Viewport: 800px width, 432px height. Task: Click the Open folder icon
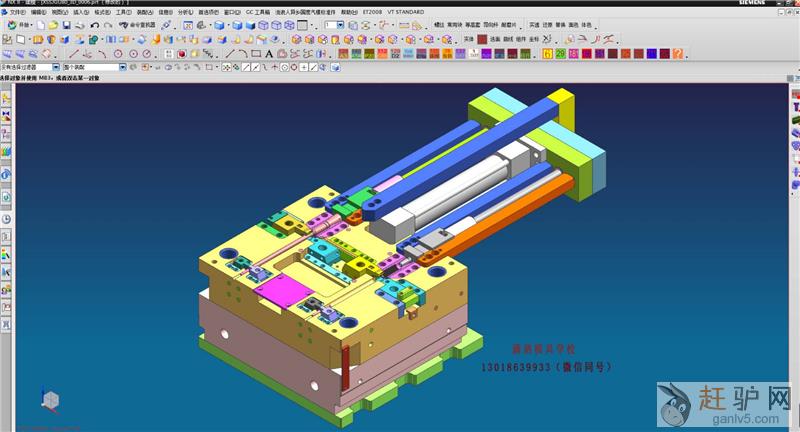[x=53, y=25]
